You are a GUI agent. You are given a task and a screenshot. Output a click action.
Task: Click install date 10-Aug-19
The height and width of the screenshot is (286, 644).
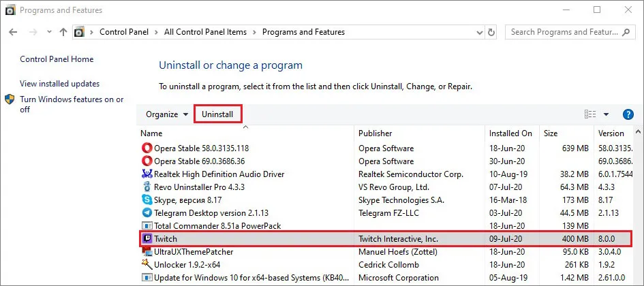[x=507, y=174]
